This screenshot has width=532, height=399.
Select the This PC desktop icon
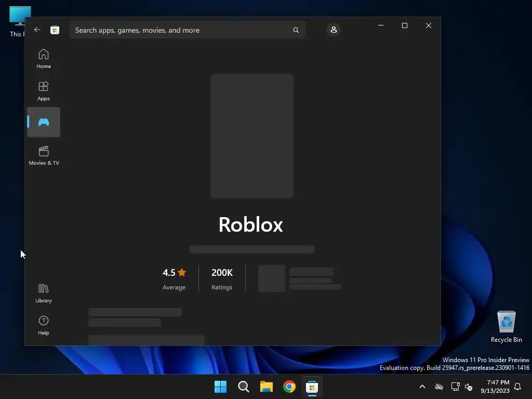(x=17, y=21)
